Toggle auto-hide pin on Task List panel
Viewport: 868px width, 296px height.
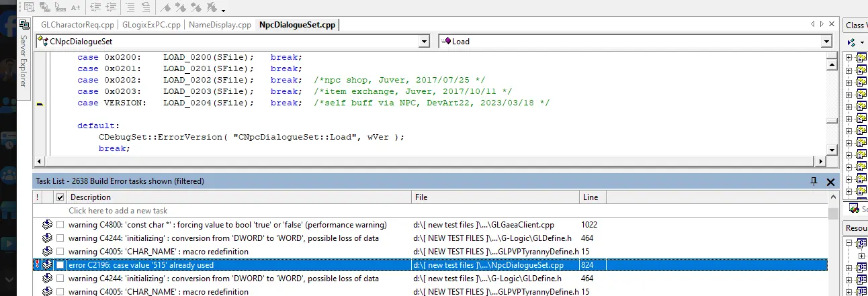[814, 181]
